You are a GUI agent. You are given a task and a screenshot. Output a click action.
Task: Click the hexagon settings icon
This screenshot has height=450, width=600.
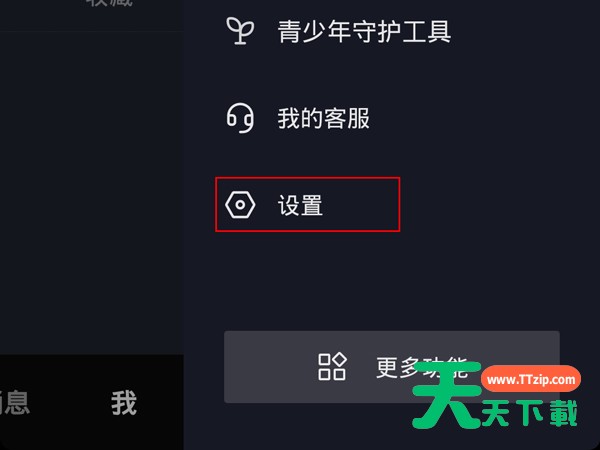240,205
